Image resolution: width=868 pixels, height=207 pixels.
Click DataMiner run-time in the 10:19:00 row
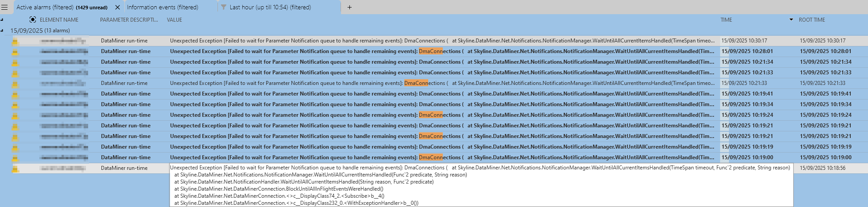pos(126,157)
